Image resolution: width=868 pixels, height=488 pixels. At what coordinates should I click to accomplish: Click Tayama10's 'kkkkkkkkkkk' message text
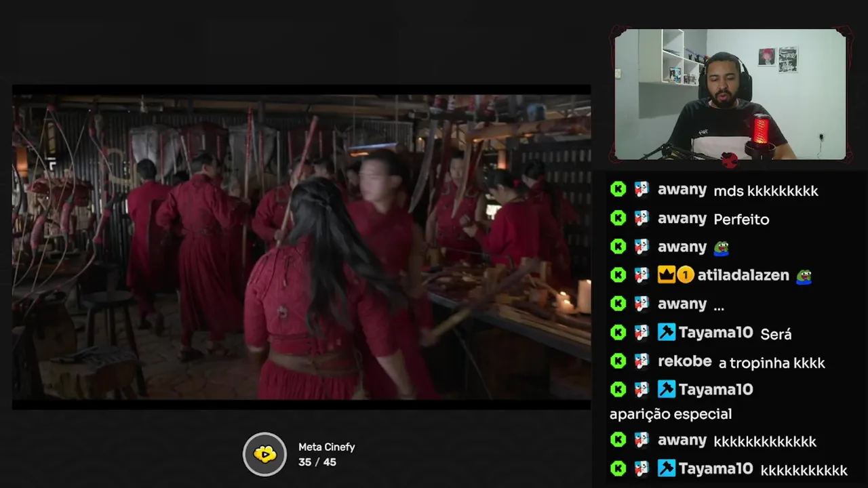click(x=804, y=470)
